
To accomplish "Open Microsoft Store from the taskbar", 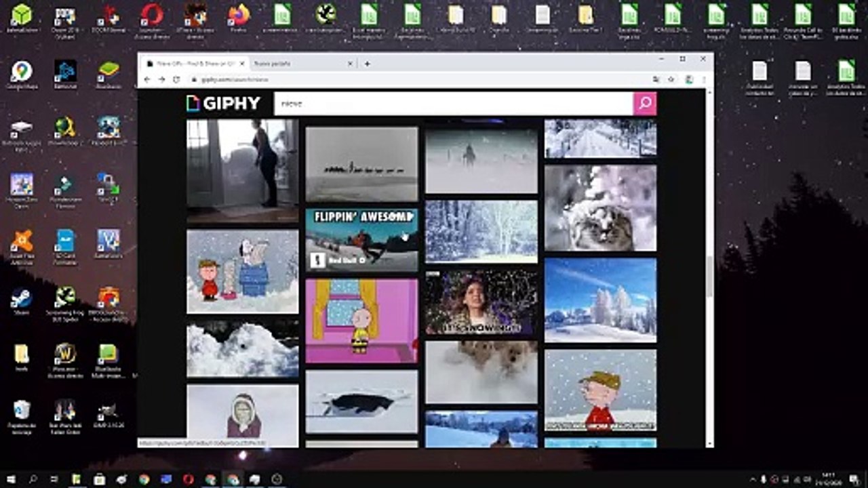I will [100, 479].
